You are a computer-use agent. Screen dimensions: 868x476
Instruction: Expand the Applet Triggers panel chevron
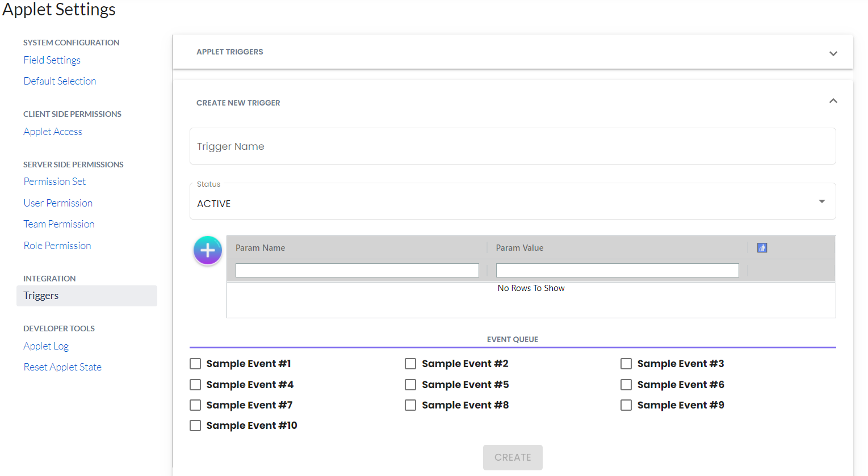click(833, 53)
